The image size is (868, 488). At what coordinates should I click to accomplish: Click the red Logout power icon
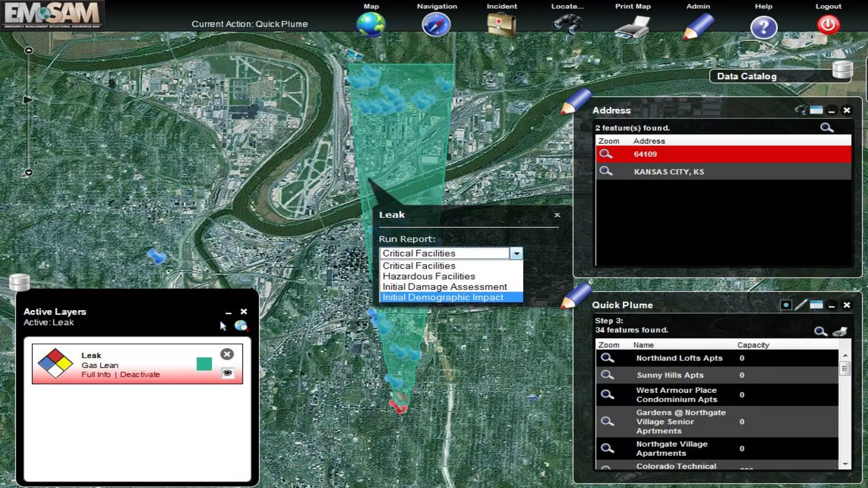click(828, 25)
